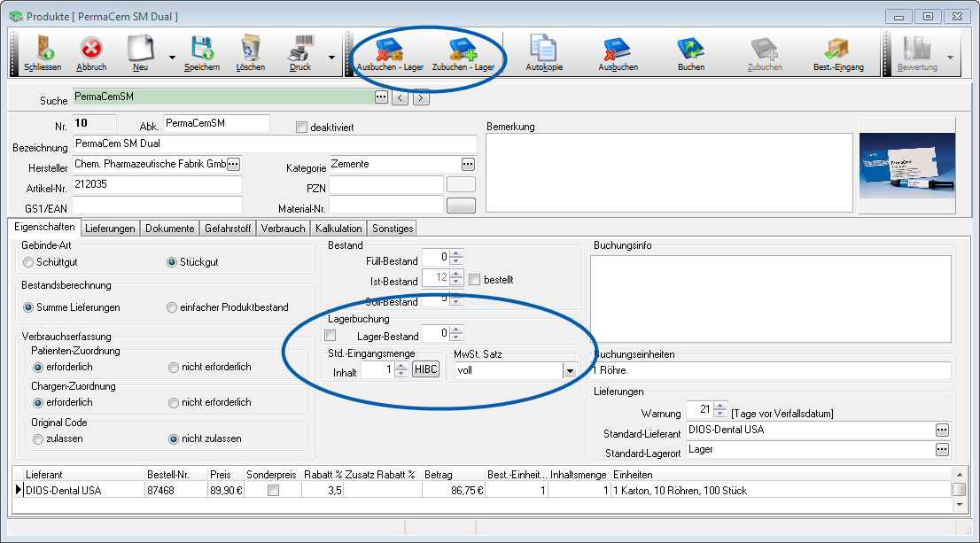Increase Füll-Bestand stepper value

(x=456, y=253)
